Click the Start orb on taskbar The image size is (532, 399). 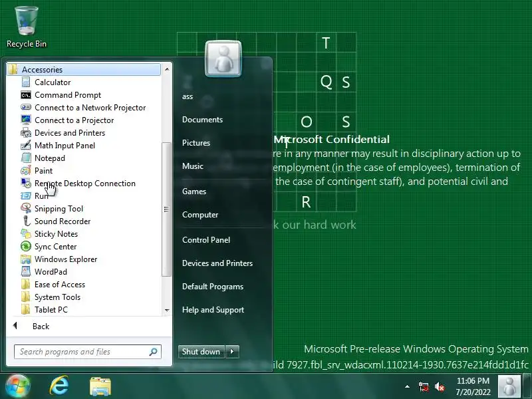[17, 386]
